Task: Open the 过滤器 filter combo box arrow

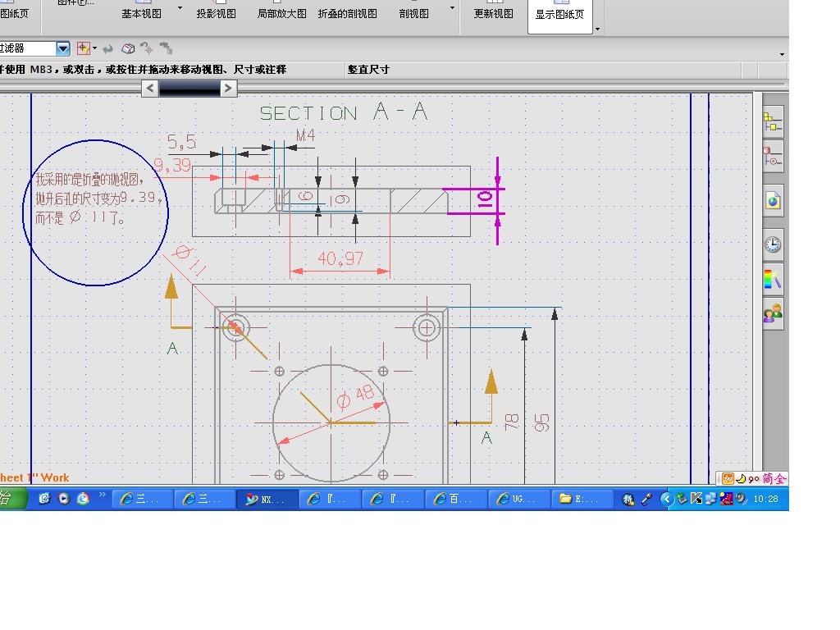Action: tap(62, 48)
